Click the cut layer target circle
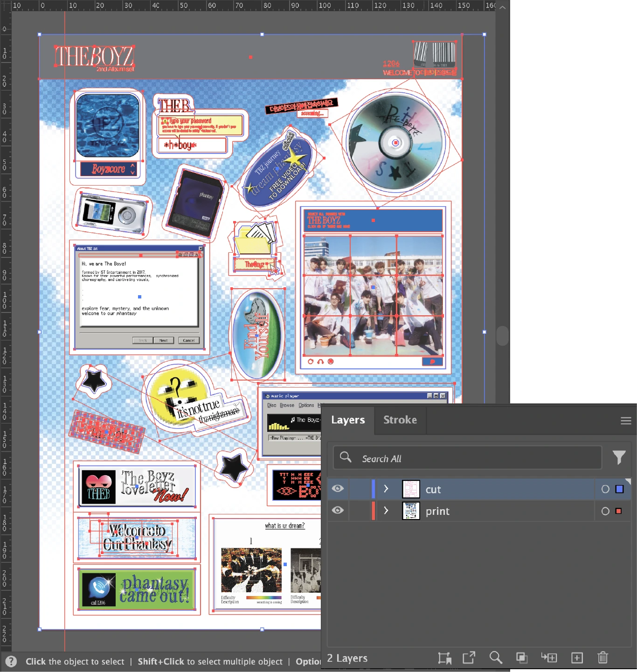Screen dimensions: 637x672 [605, 489]
